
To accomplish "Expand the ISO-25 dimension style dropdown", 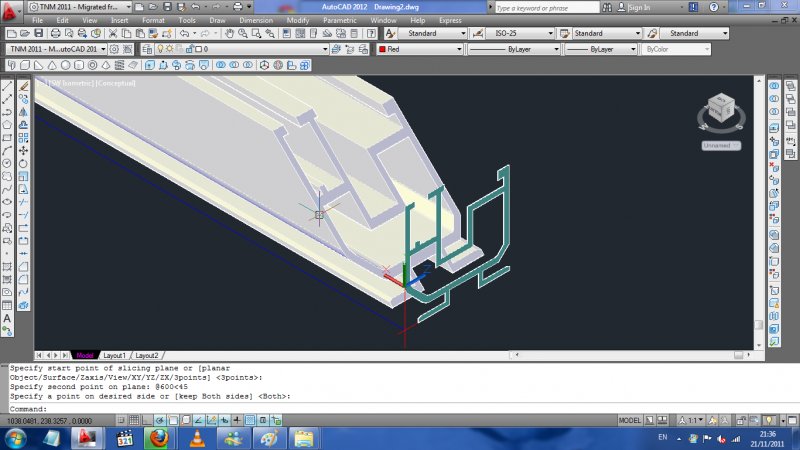I will tap(519, 33).
